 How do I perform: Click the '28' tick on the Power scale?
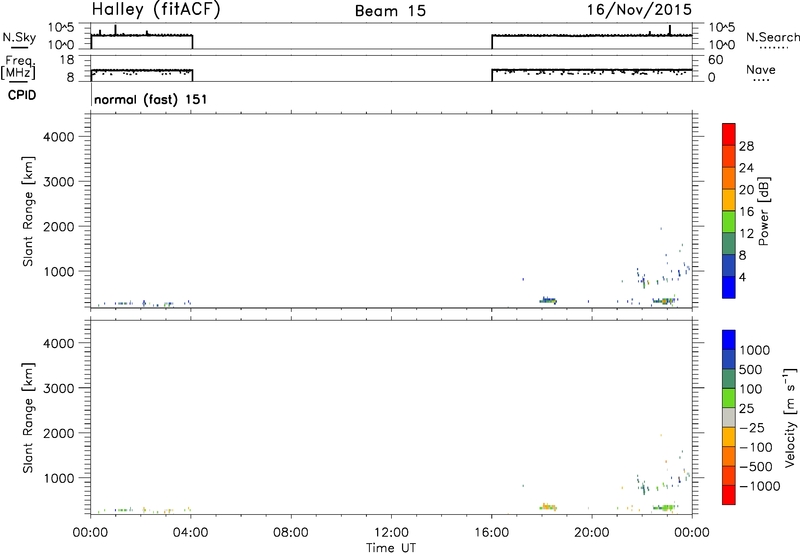(746, 146)
